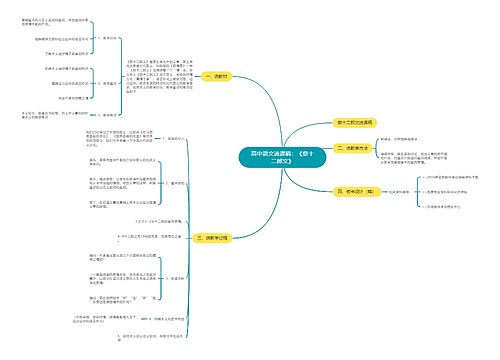500x360 pixels.
Task: Select item 5, the last 说教学过程 leaf
Action: point(151,338)
